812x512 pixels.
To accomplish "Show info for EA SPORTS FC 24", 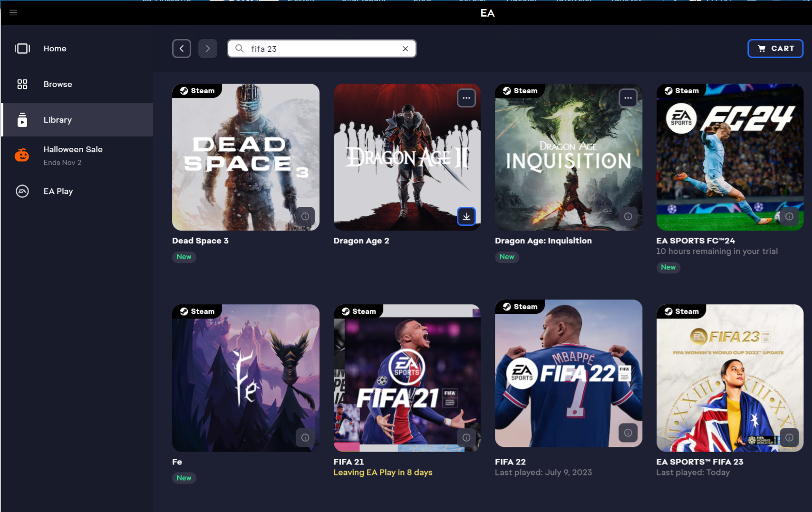I will click(x=789, y=216).
